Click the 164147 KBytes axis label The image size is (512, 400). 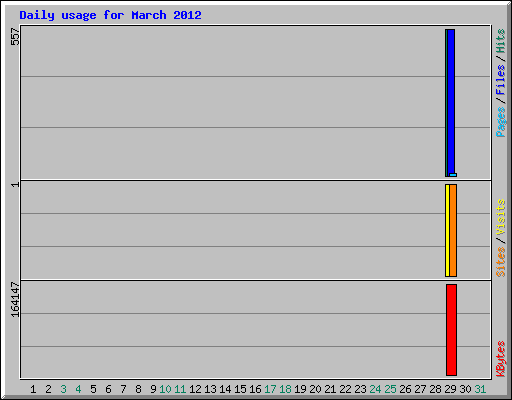tap(15, 299)
